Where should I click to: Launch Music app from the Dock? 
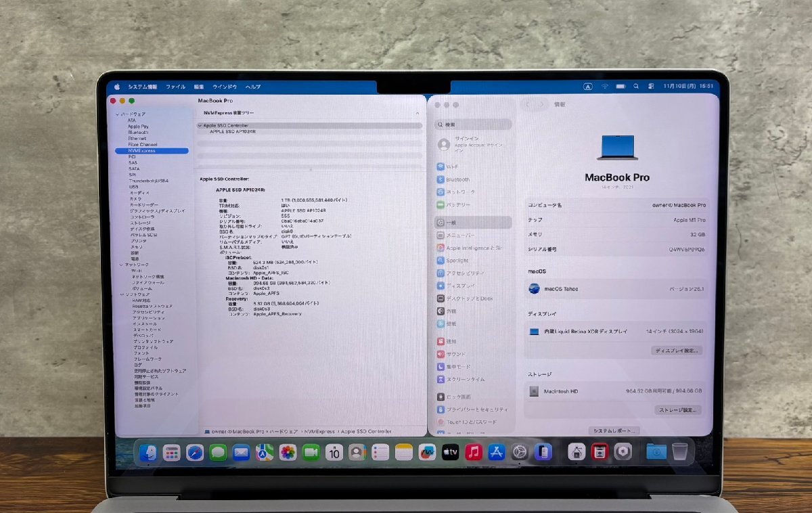[474, 453]
